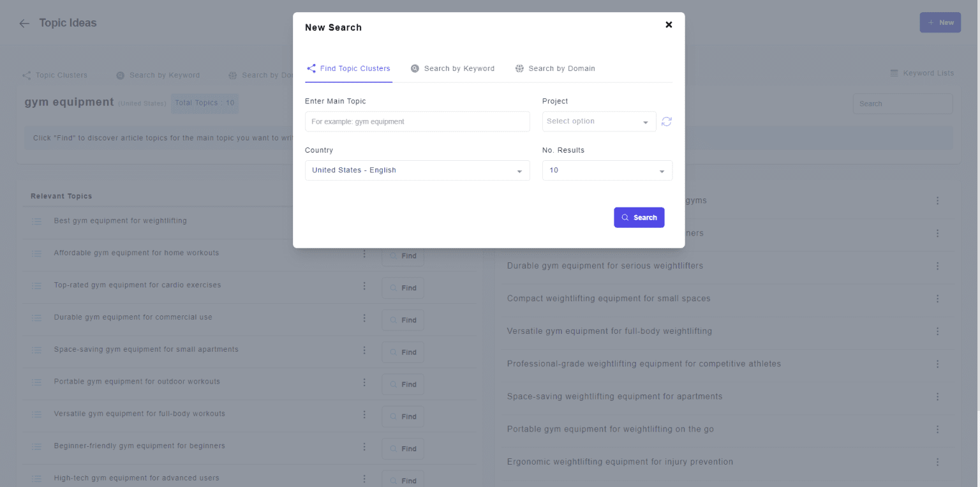This screenshot has width=980, height=487.
Task: Click three-dot menu for Ergonomic weightlifting equipment row
Action: (937, 462)
